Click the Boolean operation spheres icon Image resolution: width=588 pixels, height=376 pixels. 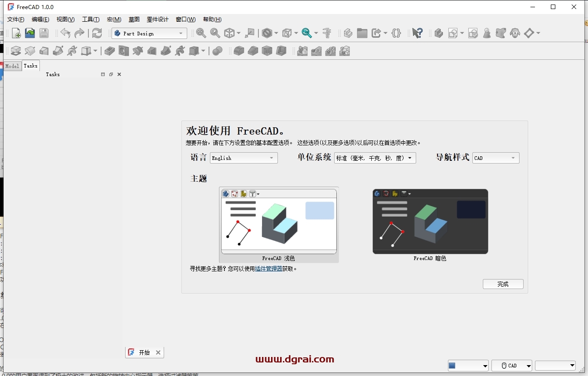pos(218,51)
